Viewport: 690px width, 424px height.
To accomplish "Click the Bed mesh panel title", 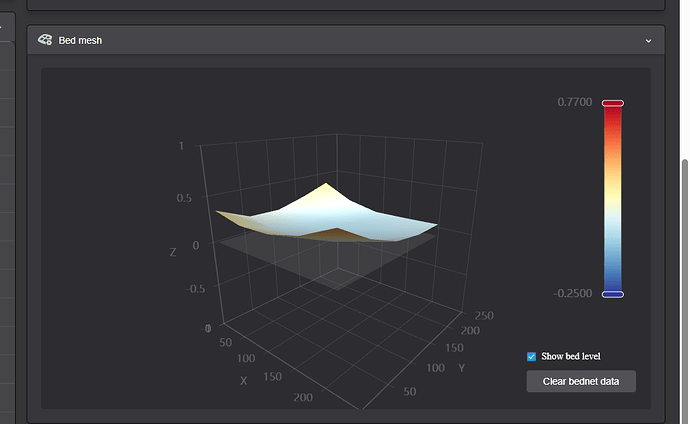I will 80,40.
